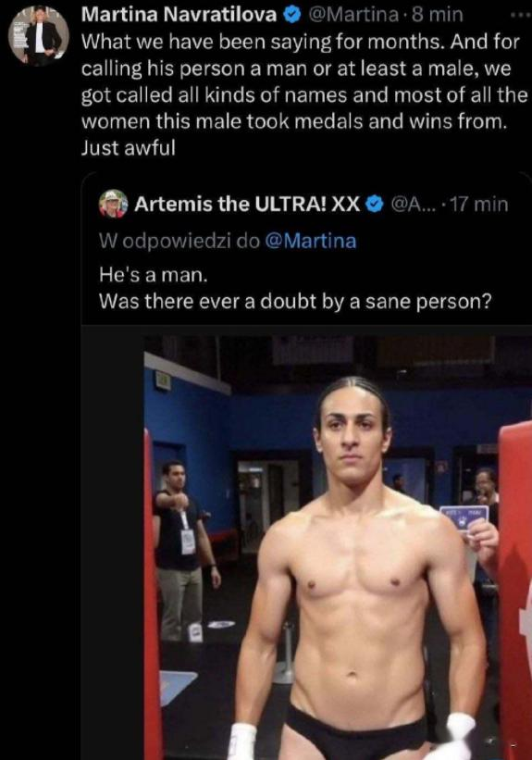The height and width of the screenshot is (760, 532).
Task: Click the verified badge beside Artemis the ULTRA! XX
Action: (x=374, y=204)
